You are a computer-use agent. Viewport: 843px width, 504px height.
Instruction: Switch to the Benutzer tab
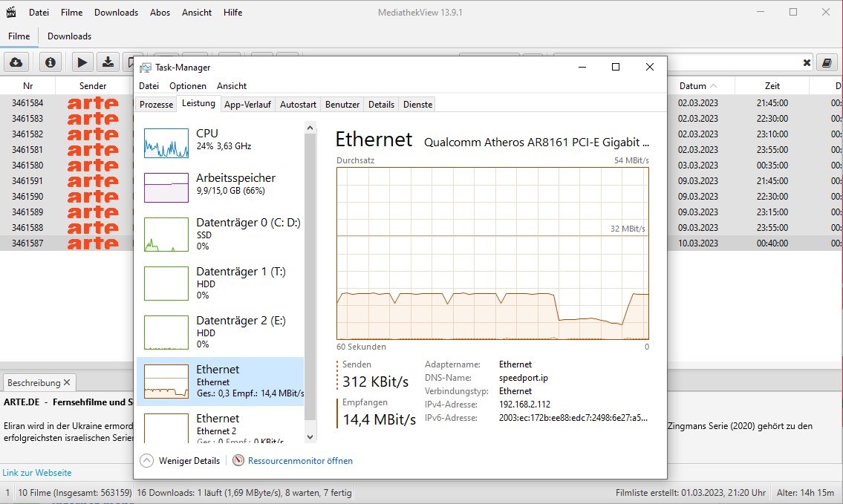pyautogui.click(x=342, y=105)
